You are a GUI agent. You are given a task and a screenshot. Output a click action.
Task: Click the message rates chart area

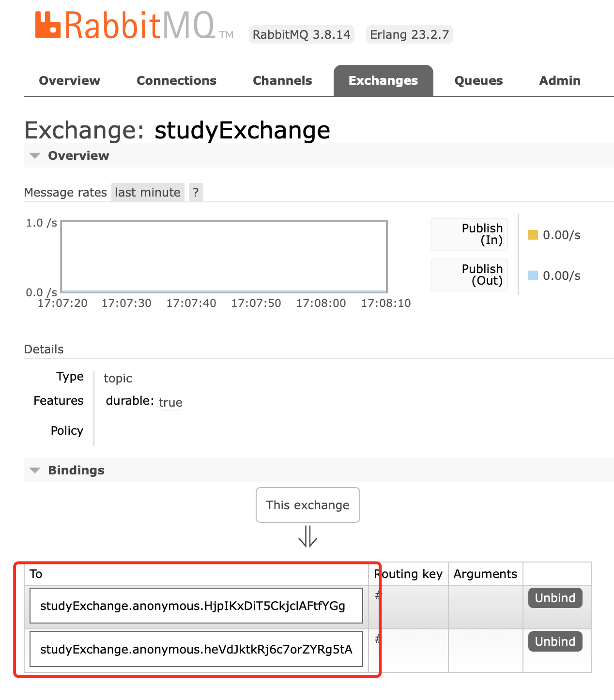point(224,257)
